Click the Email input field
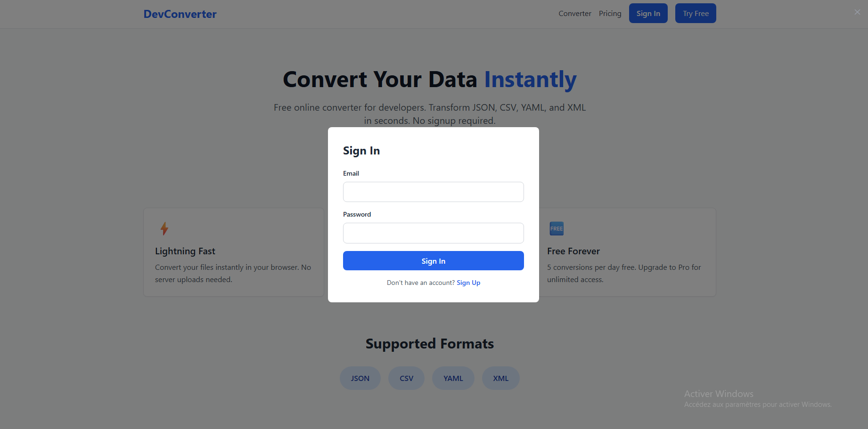Image resolution: width=868 pixels, height=429 pixels. tap(433, 192)
